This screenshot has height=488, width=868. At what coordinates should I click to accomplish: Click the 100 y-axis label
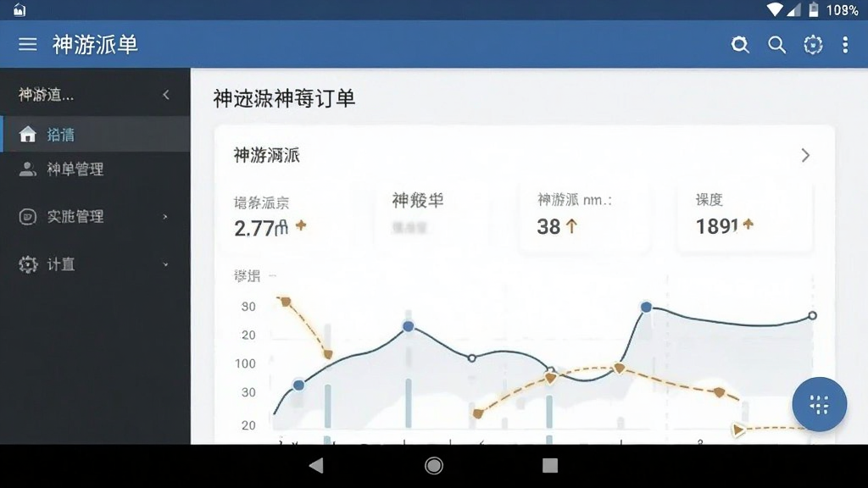coord(245,363)
